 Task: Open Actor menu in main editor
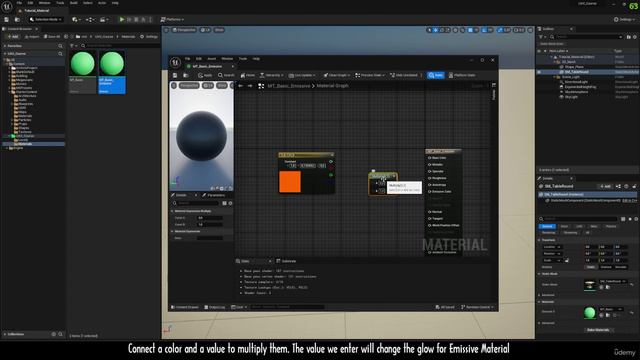tap(102, 3)
